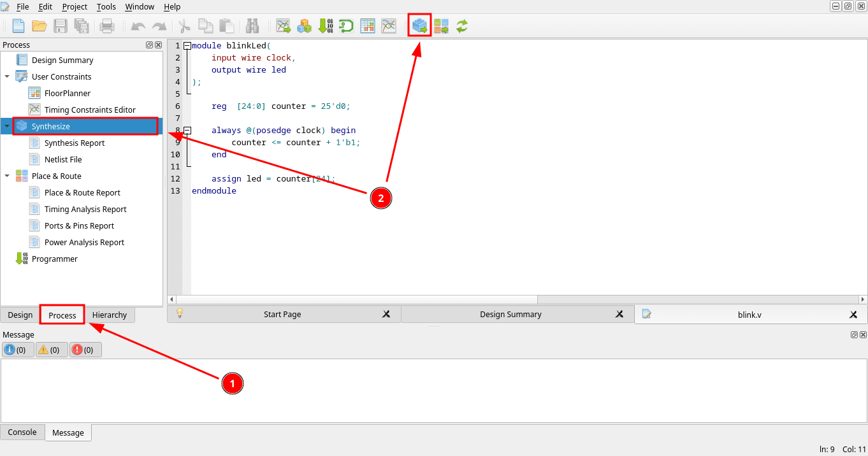
Task: Open the IP Core Generator cubes icon
Action: (305, 26)
